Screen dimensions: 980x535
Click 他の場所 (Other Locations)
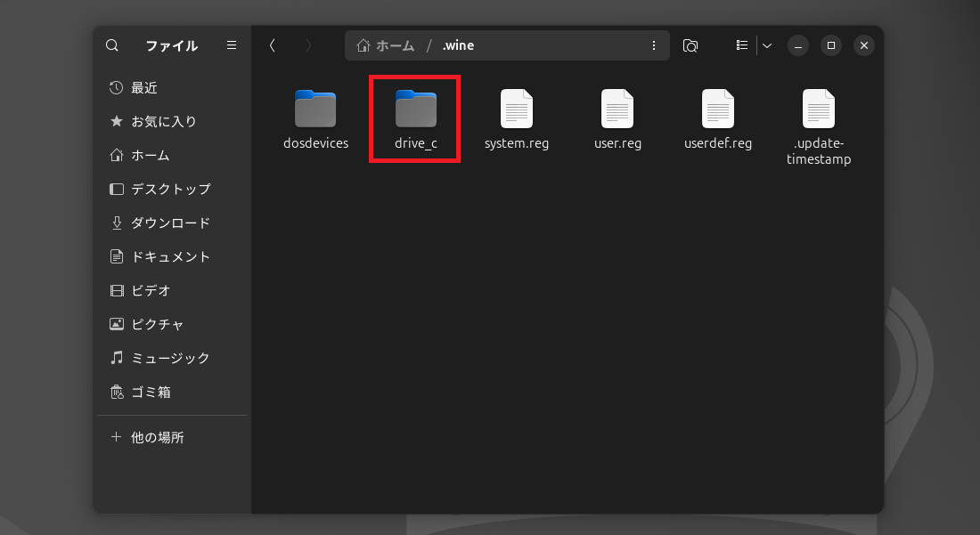(157, 437)
